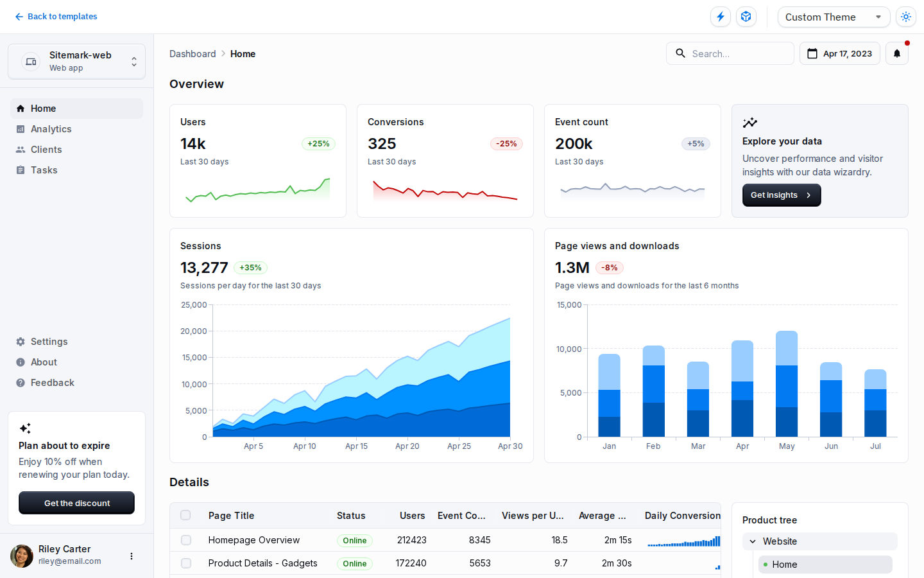Toggle light mode with the sun icon
The image size is (924, 578).
pyautogui.click(x=906, y=17)
